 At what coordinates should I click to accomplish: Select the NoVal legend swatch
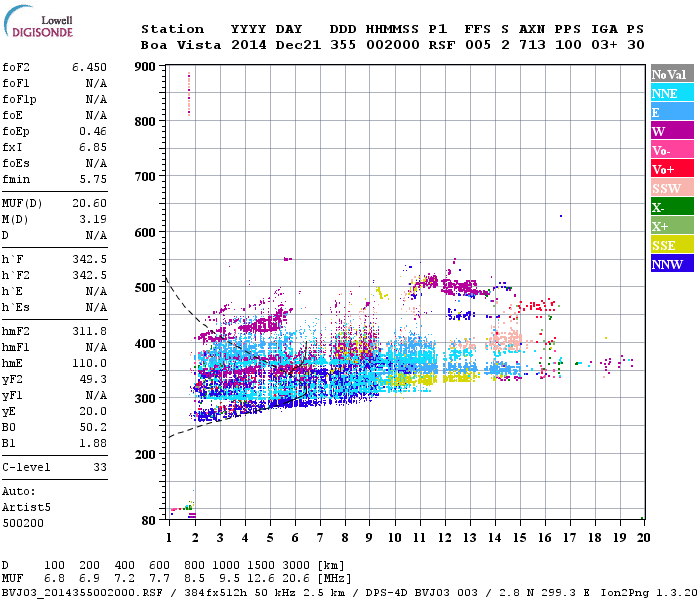[672, 74]
